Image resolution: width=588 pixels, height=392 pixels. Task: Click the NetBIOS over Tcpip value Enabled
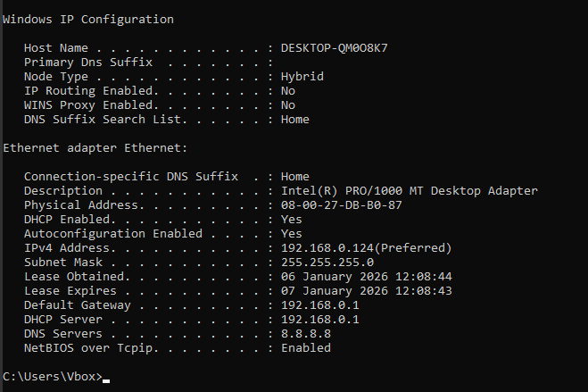[306, 347]
